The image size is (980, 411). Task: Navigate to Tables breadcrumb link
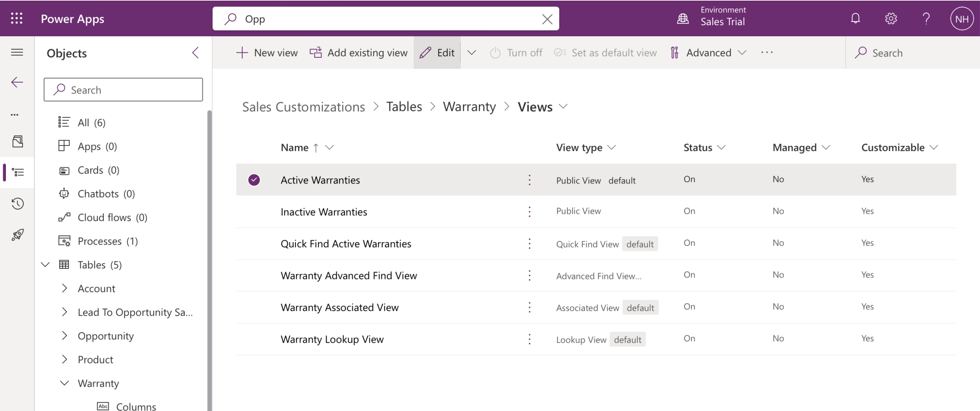pyautogui.click(x=404, y=107)
